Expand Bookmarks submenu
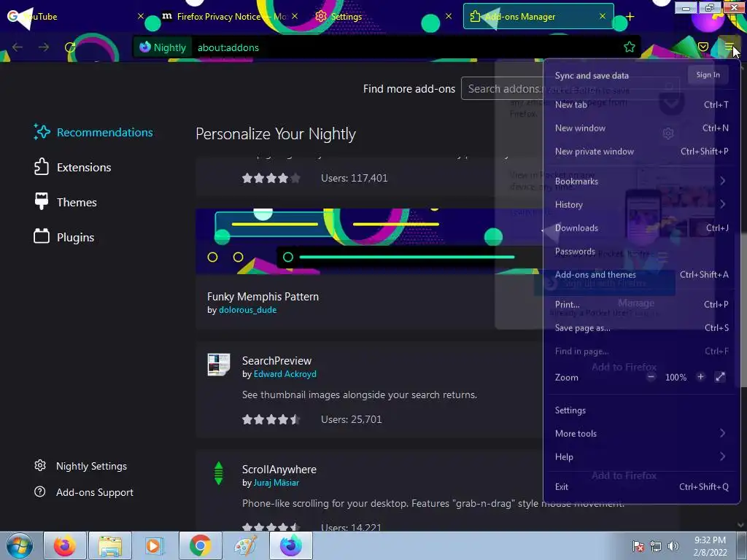 (x=641, y=182)
